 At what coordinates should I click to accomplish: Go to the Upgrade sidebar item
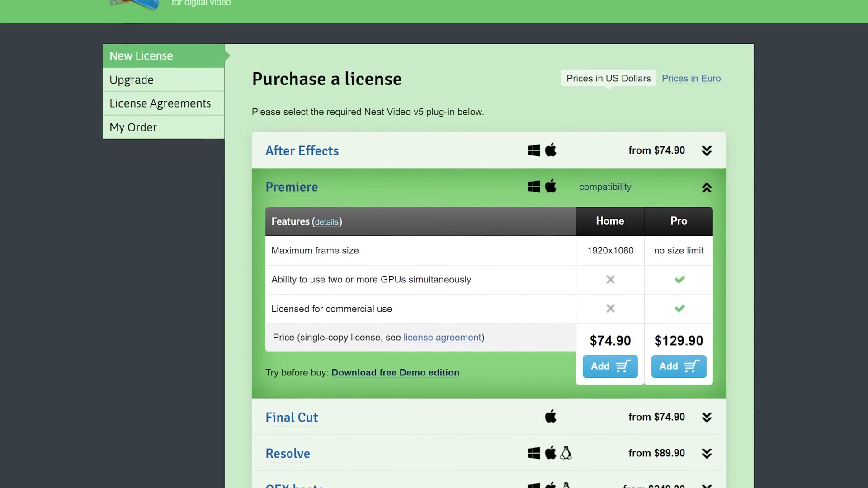pos(164,80)
